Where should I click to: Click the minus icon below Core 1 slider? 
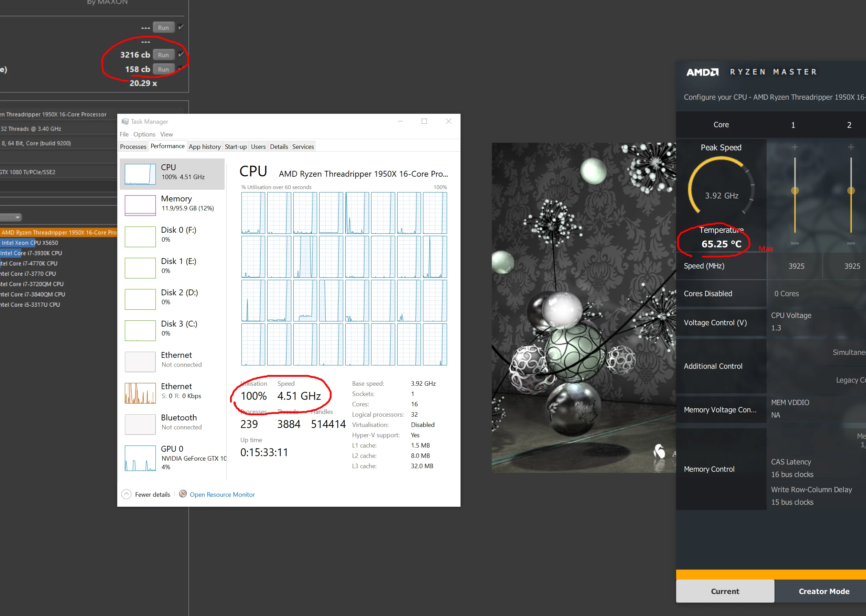click(x=795, y=243)
